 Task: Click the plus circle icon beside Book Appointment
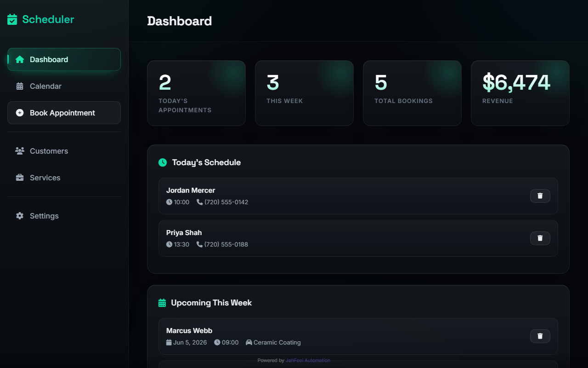click(x=20, y=113)
